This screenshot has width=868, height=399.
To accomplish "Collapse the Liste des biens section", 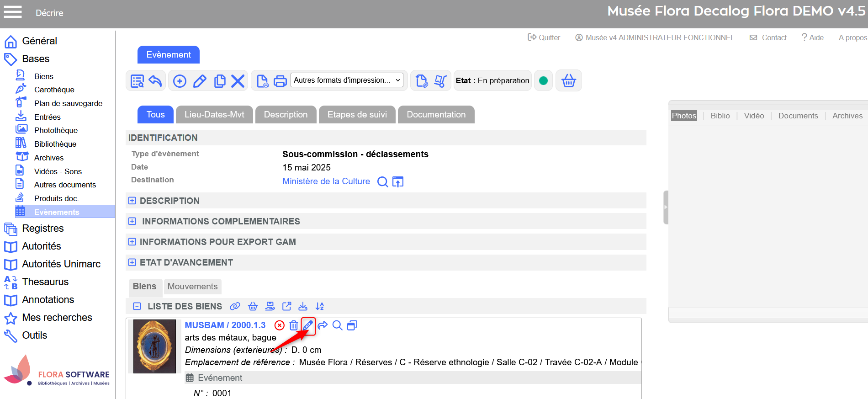I will (137, 306).
